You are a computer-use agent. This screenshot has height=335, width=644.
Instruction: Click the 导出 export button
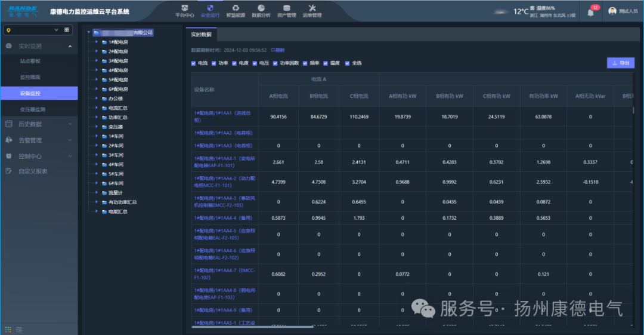click(x=620, y=63)
